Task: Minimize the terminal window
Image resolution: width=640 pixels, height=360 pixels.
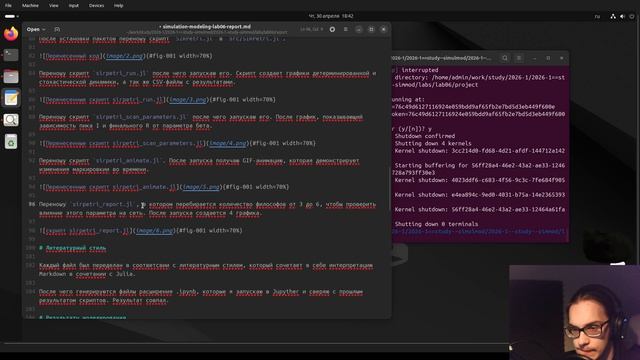Action: point(534,58)
